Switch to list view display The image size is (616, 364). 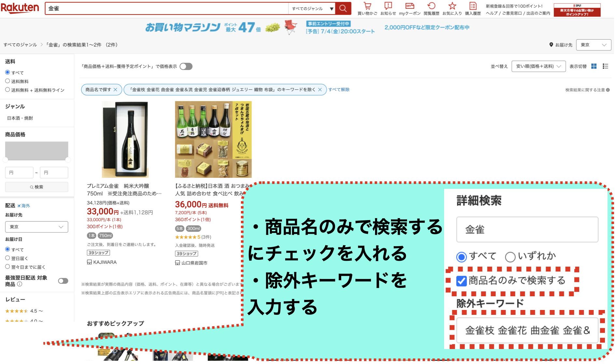tap(605, 66)
